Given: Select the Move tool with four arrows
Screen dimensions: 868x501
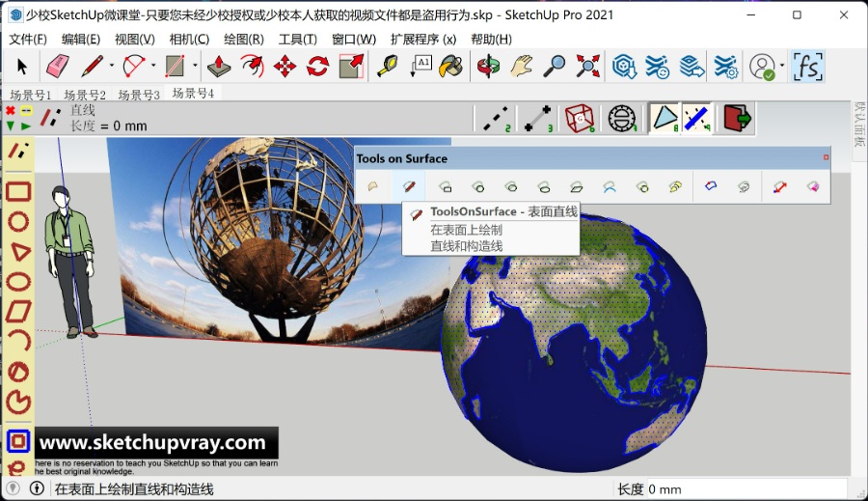Looking at the screenshot, I should click(x=285, y=67).
